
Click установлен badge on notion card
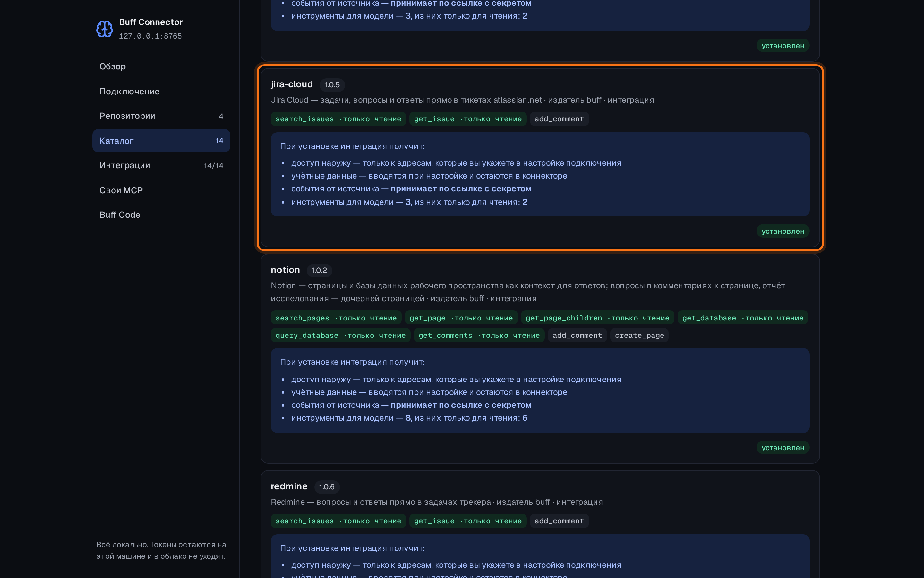[x=783, y=448]
